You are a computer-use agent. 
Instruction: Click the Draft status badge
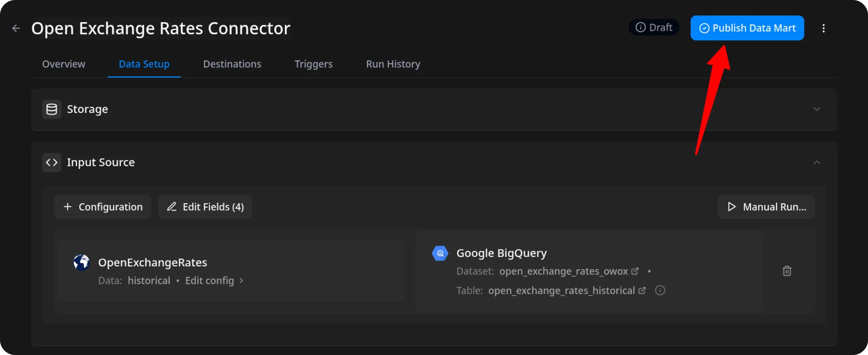654,28
